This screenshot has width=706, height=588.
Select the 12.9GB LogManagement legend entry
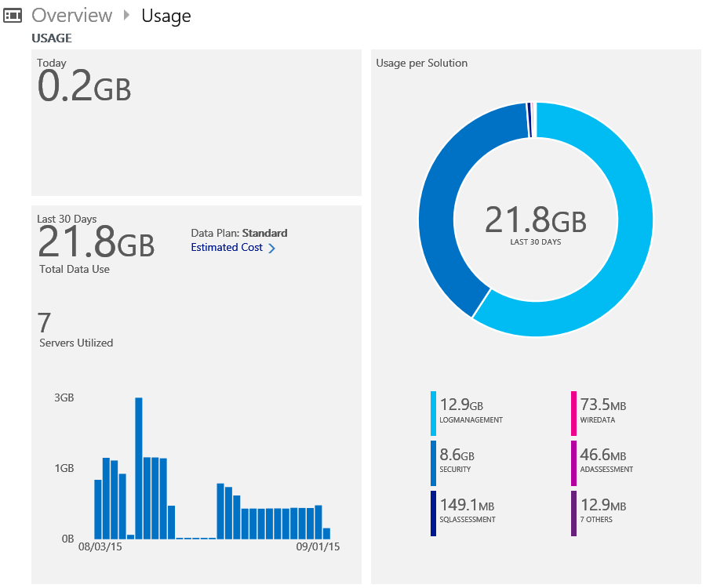coord(471,412)
